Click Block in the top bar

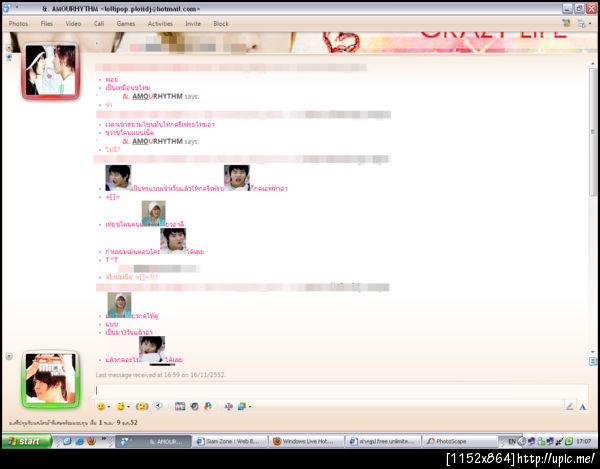(221, 24)
